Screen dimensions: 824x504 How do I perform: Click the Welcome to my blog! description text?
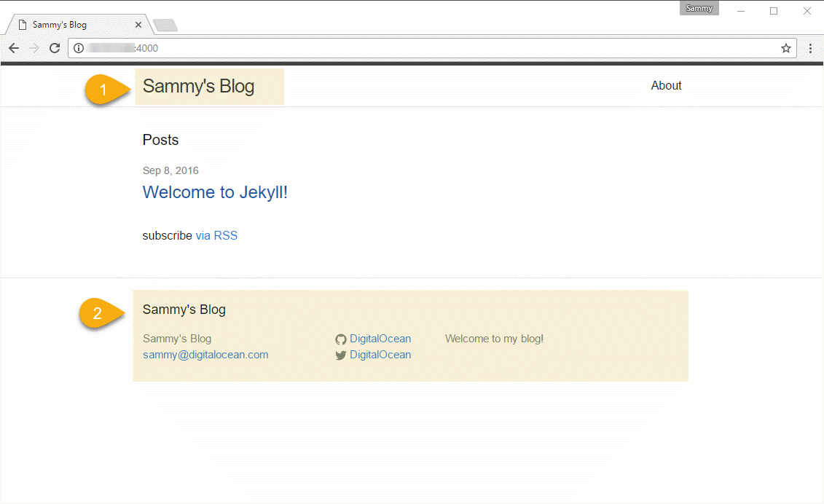(495, 339)
